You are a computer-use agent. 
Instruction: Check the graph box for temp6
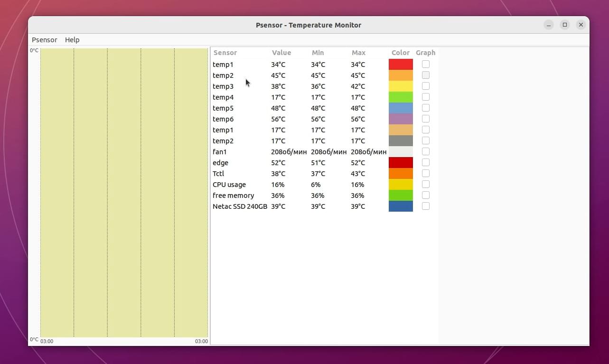click(x=426, y=119)
